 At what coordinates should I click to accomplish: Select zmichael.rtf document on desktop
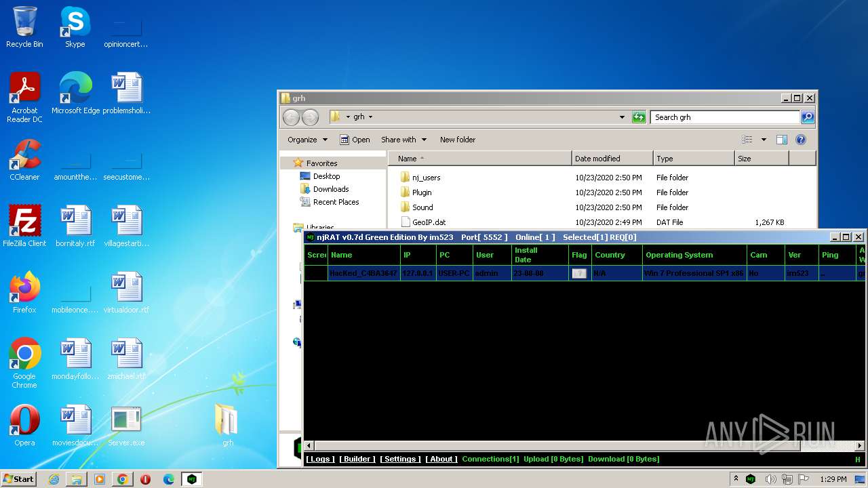[x=126, y=359]
